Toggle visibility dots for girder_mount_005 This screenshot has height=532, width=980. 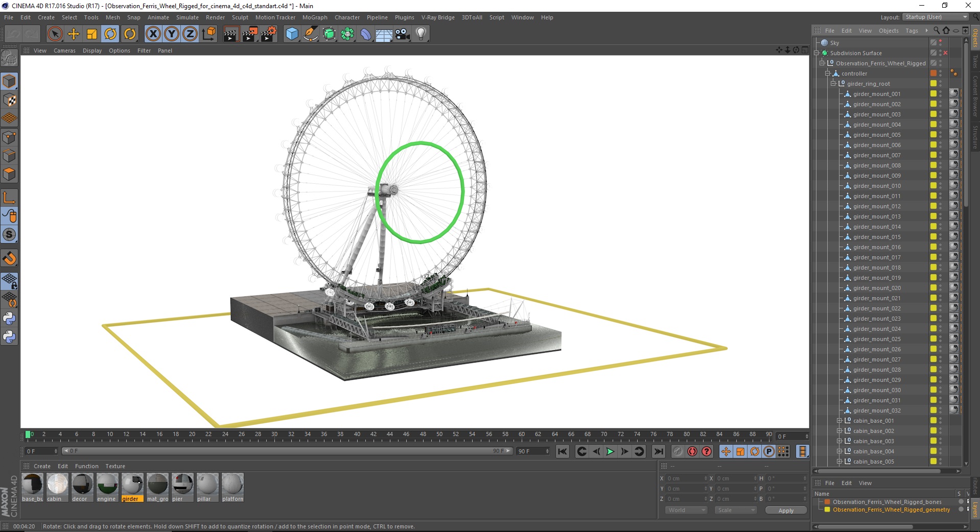pos(941,135)
